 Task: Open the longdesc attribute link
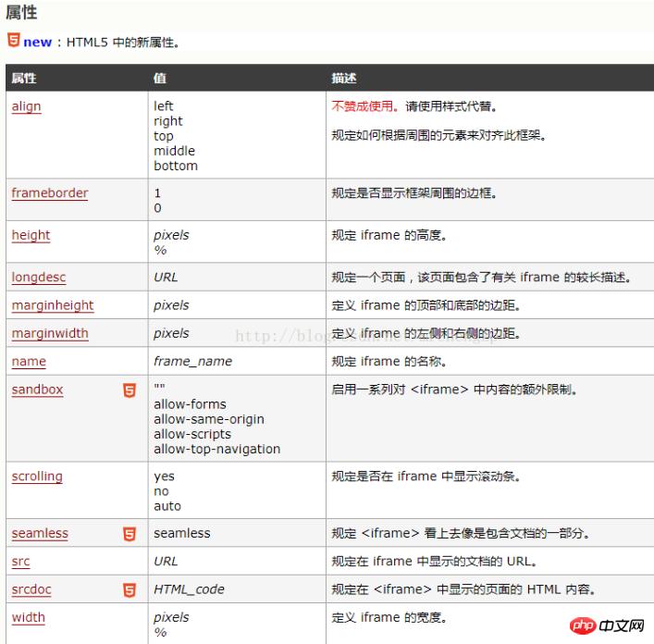coord(39,278)
